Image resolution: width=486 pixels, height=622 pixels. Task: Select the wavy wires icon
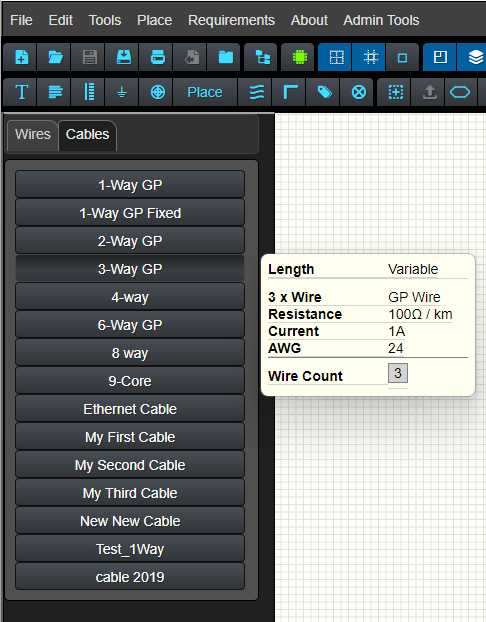(257, 92)
